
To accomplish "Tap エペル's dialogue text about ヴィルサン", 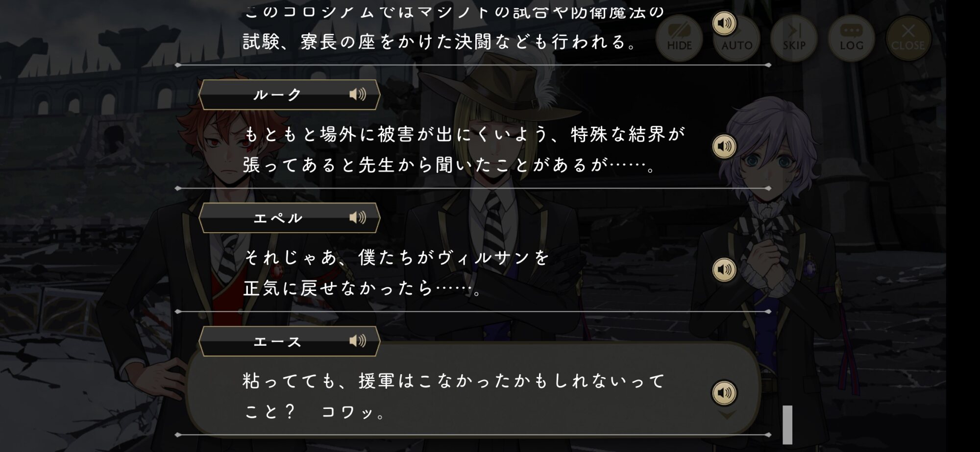I will pos(397,273).
